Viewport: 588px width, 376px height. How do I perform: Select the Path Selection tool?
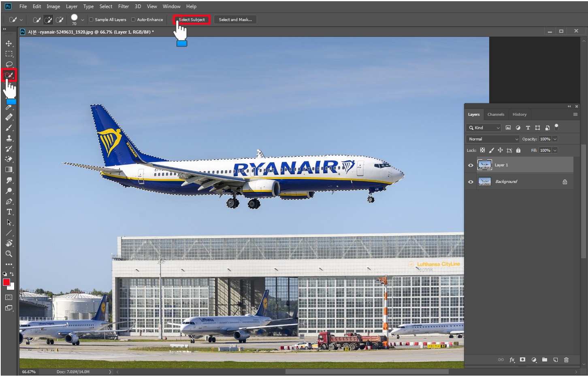[x=9, y=222]
